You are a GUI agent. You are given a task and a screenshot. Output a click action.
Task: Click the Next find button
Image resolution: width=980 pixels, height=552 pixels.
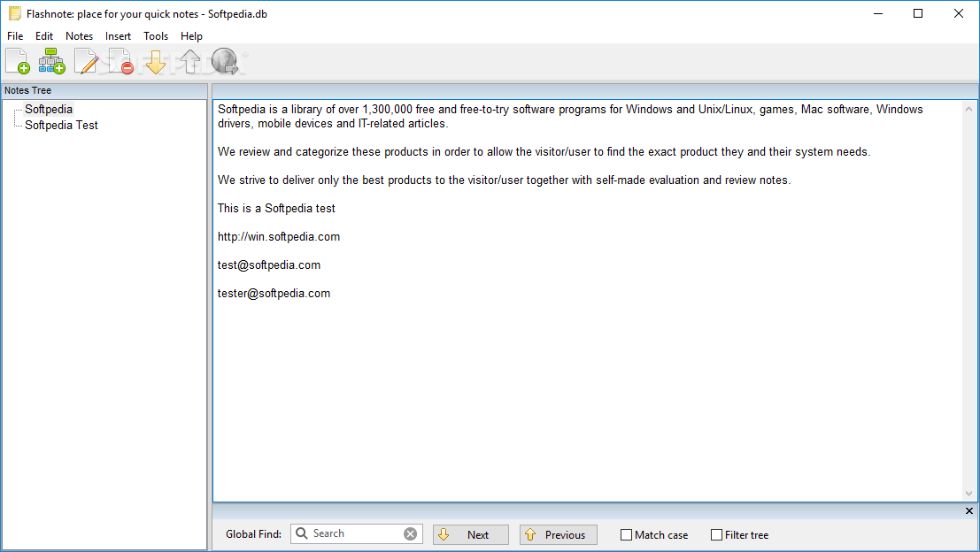471,534
